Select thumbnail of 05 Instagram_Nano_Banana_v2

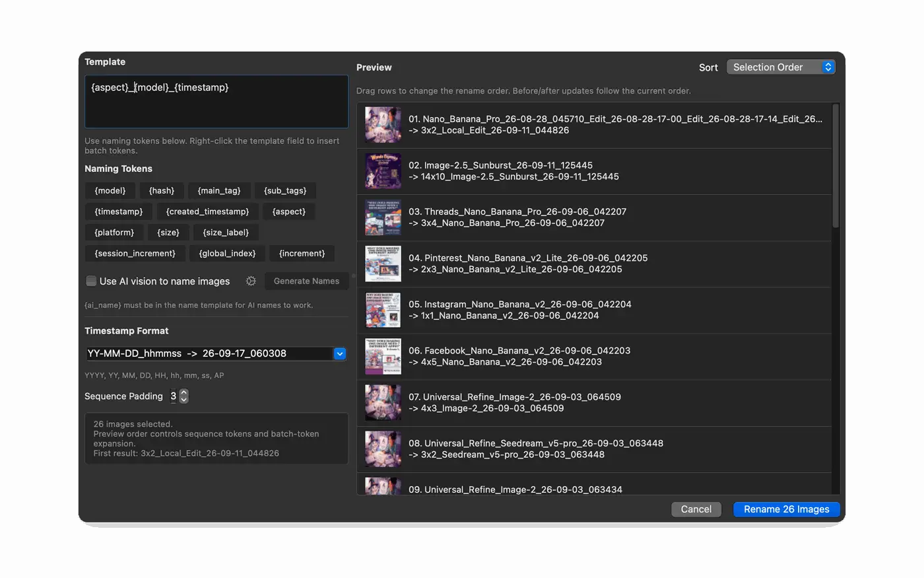(383, 310)
